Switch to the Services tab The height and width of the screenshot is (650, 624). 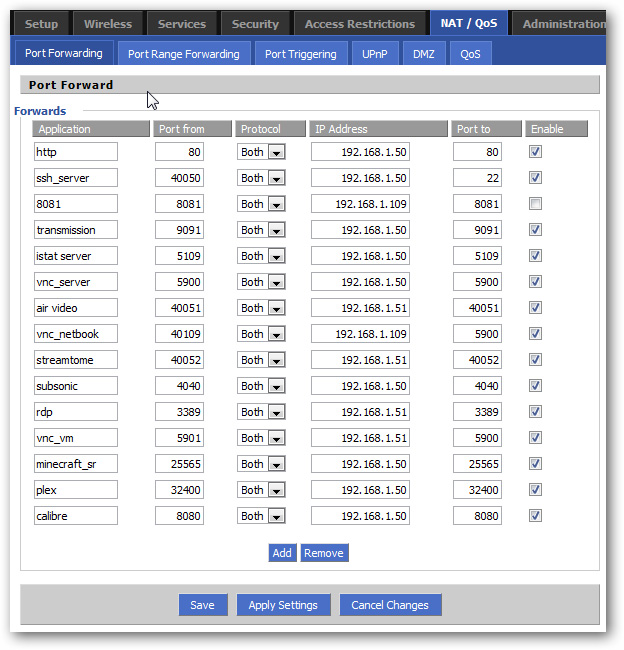[182, 24]
